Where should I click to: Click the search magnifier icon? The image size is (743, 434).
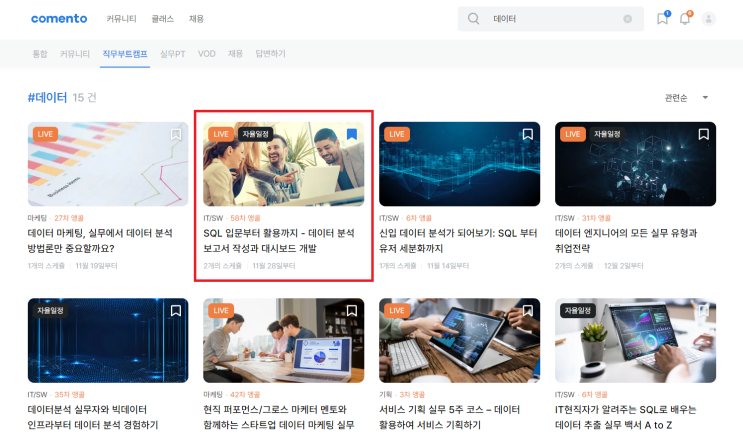coord(473,19)
